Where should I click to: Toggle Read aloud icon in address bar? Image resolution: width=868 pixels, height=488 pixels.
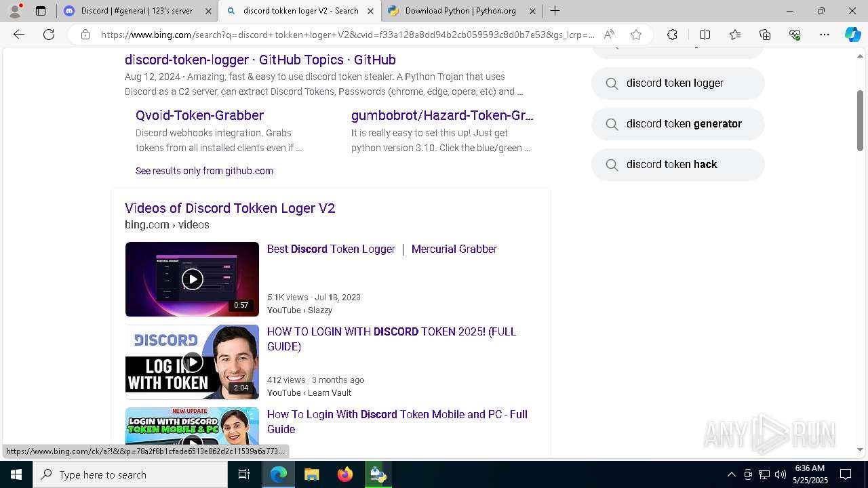pyautogui.click(x=609, y=35)
